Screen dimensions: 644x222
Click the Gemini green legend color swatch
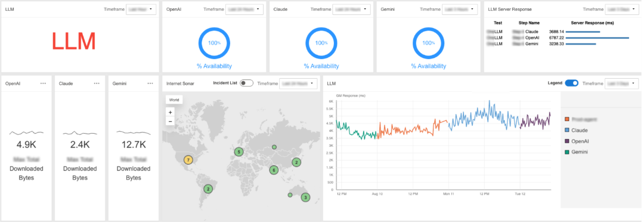coord(567,152)
